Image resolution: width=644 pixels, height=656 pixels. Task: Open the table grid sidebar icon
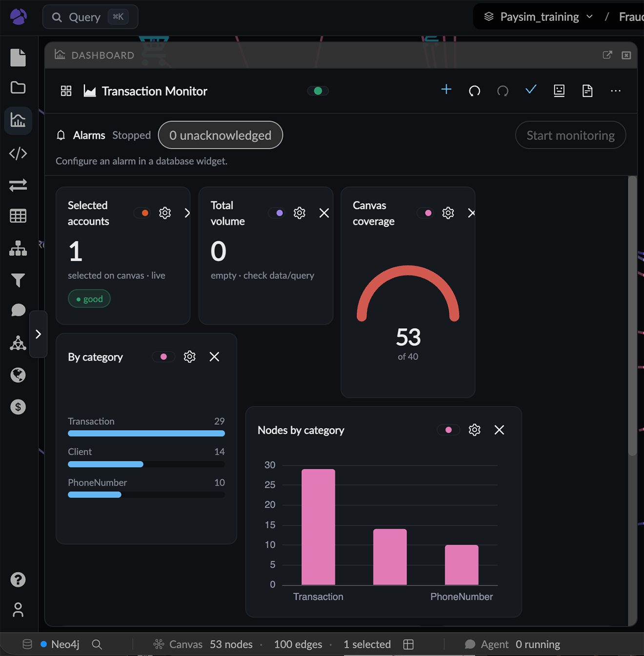coord(18,216)
